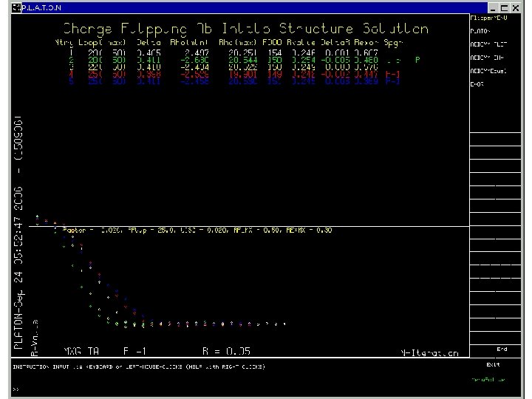Viewport: 532px width, 399px height.
Task: Minimize the PLATON window
Action: (x=493, y=8)
